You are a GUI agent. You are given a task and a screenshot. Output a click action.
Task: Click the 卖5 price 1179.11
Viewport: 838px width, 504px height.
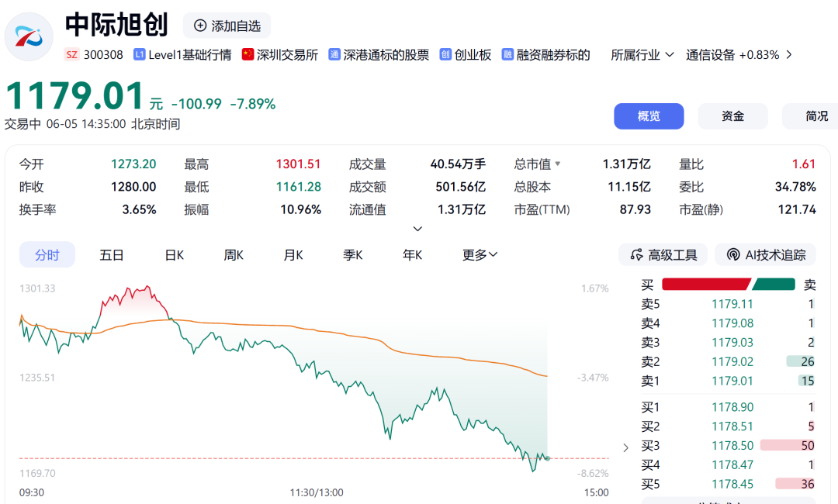click(x=732, y=304)
